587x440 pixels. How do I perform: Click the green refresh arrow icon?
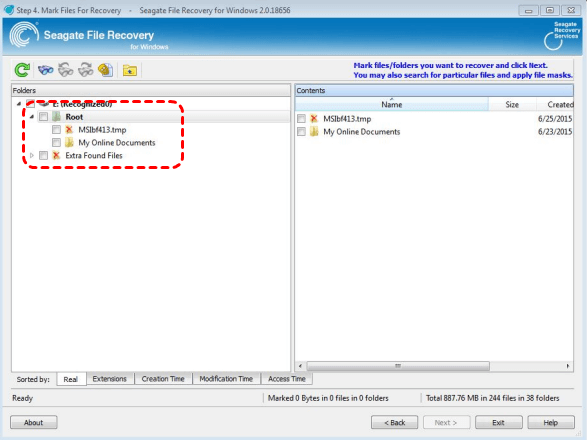(x=22, y=70)
